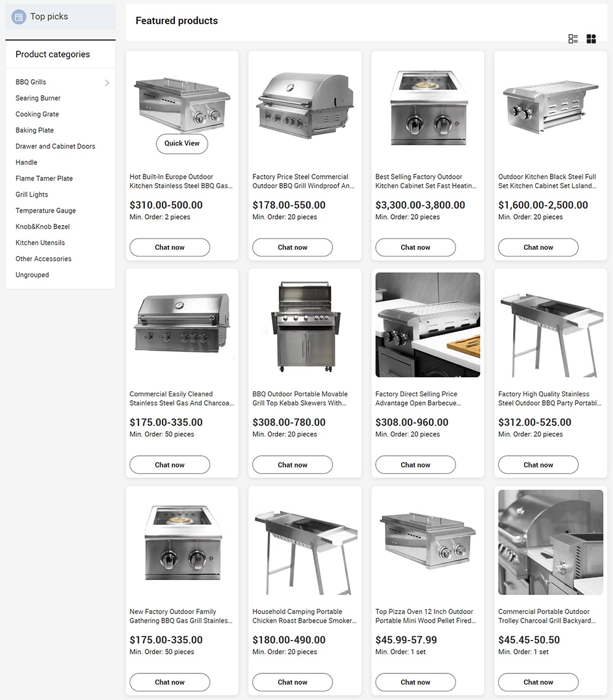The height and width of the screenshot is (700, 613).
Task: Click the BBQ Outdoor Portable Movable Grill image
Action: pyautogui.click(x=305, y=325)
